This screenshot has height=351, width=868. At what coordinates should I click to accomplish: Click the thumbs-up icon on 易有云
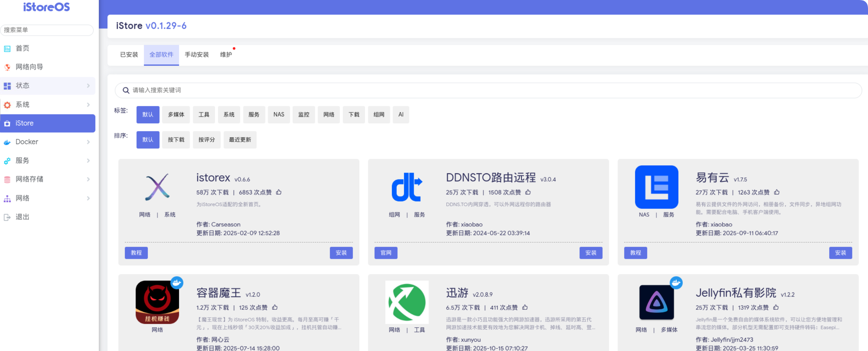[777, 192]
